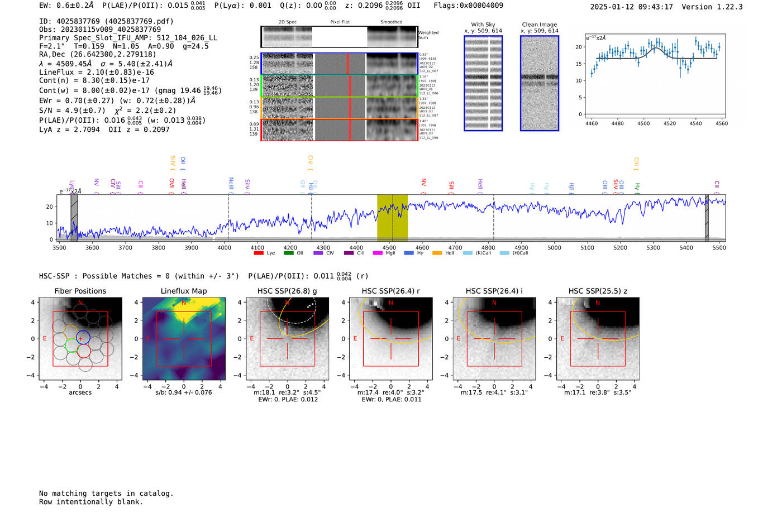This screenshot has height=532, width=782.
Task: Click the Cont(n) value line
Action: point(94,80)
